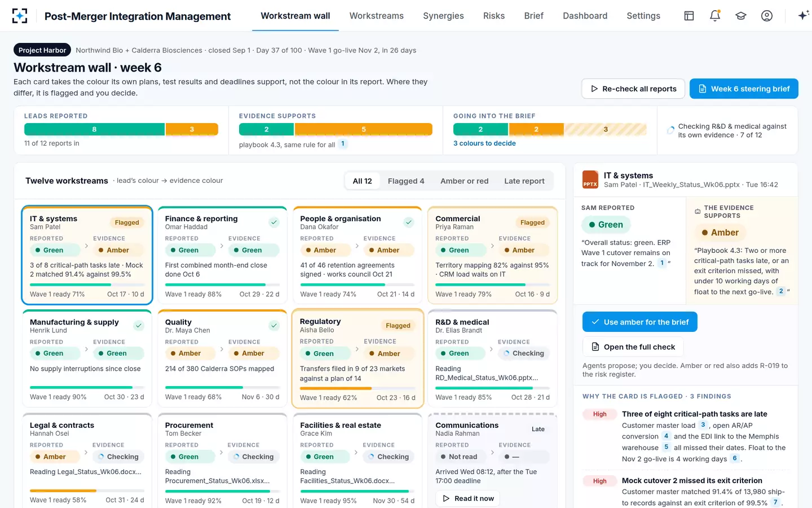Click the Flagged badge on IT & systems card

(x=127, y=222)
